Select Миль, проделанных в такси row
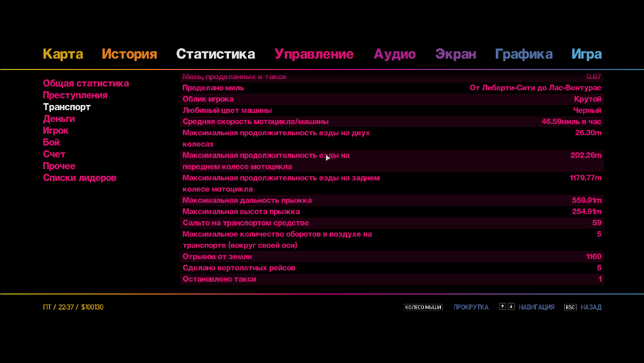Viewport: 644px width, 363px height. (392, 77)
